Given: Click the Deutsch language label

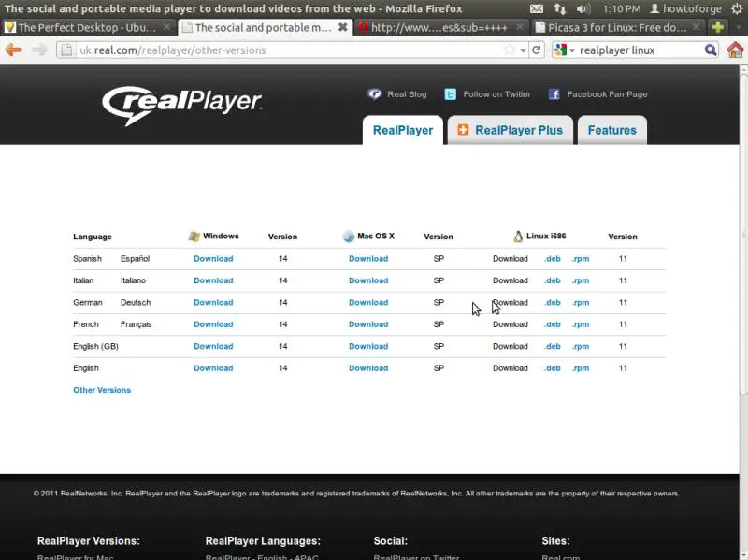Looking at the screenshot, I should click(136, 302).
